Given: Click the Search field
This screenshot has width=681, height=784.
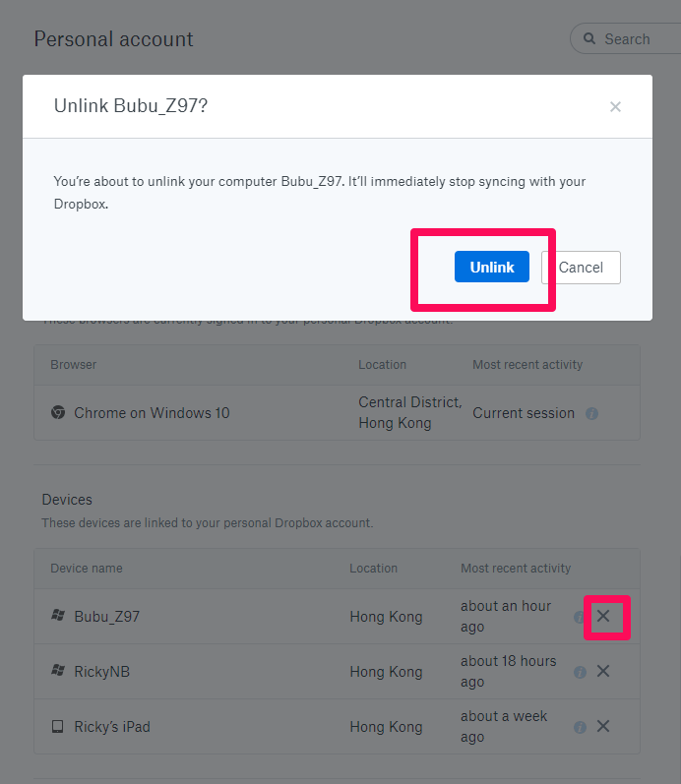Looking at the screenshot, I should click(628, 38).
